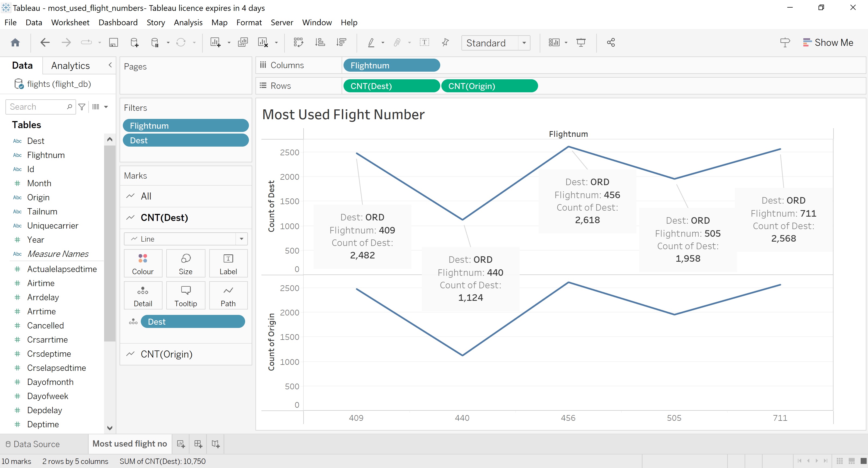Open the Share workbook icon
The height and width of the screenshot is (468, 868).
point(611,42)
